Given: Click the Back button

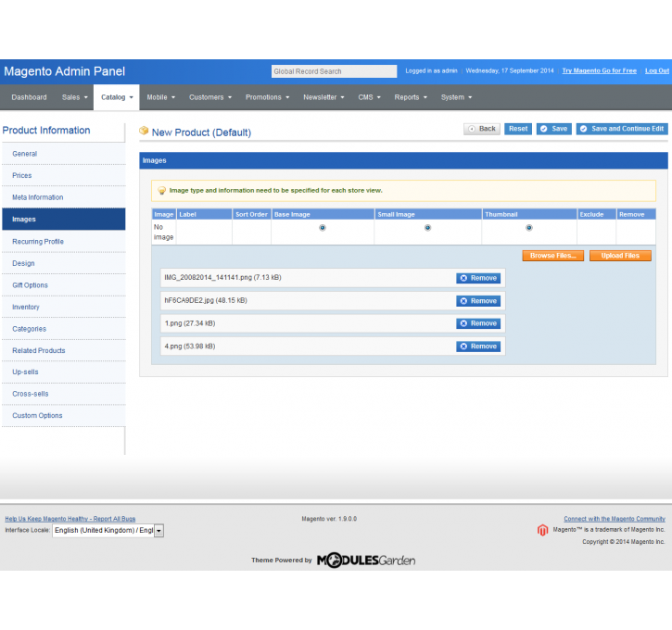Looking at the screenshot, I should pos(482,129).
